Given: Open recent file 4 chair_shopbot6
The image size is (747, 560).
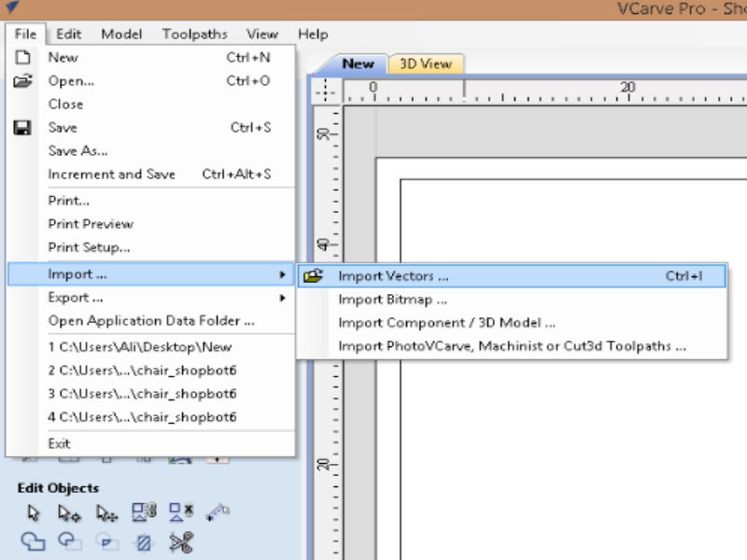Looking at the screenshot, I should pos(150,416).
